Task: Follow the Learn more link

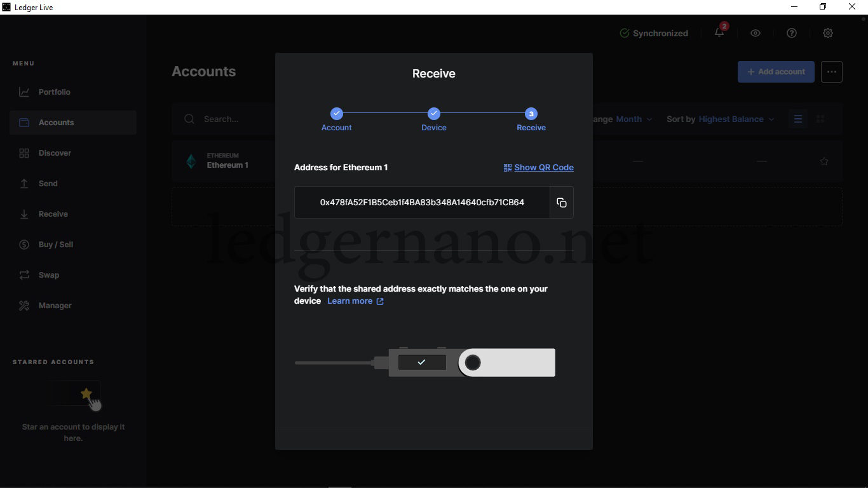Action: coord(350,301)
